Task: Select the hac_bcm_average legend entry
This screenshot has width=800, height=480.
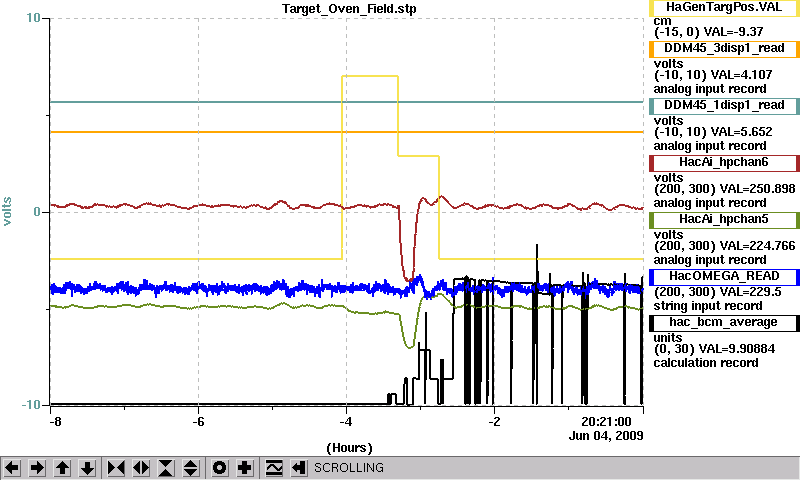Action: (x=724, y=323)
